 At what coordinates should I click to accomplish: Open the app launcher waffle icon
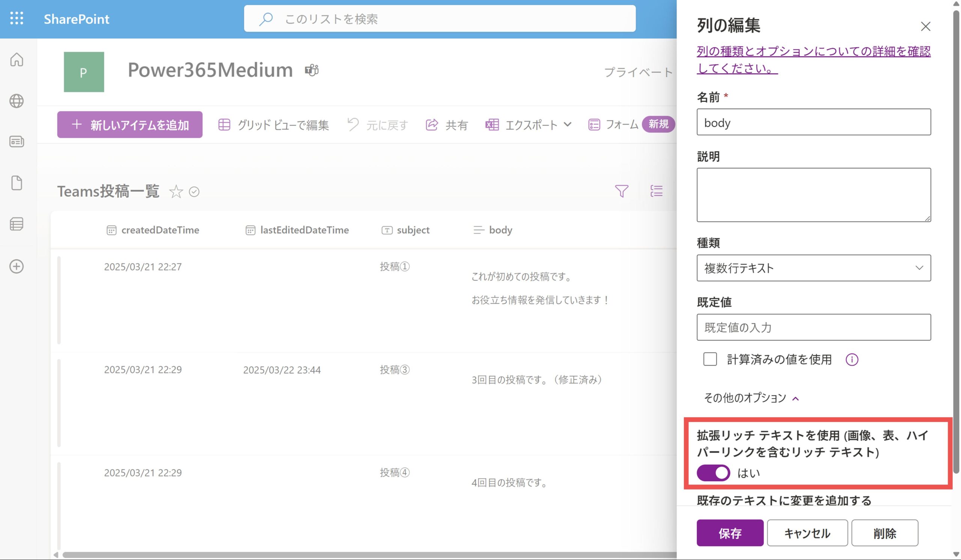(17, 18)
